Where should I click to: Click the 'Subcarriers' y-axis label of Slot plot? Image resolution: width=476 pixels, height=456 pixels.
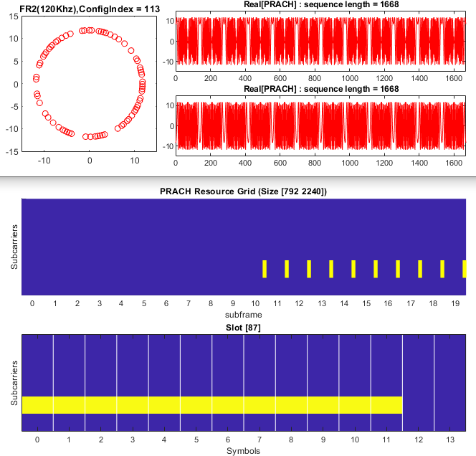[x=14, y=384]
